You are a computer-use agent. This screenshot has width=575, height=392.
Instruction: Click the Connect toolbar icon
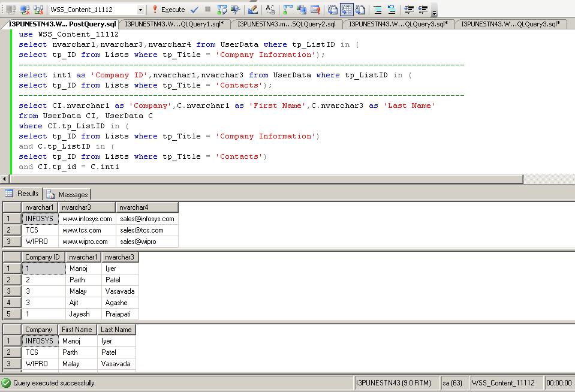click(x=11, y=10)
